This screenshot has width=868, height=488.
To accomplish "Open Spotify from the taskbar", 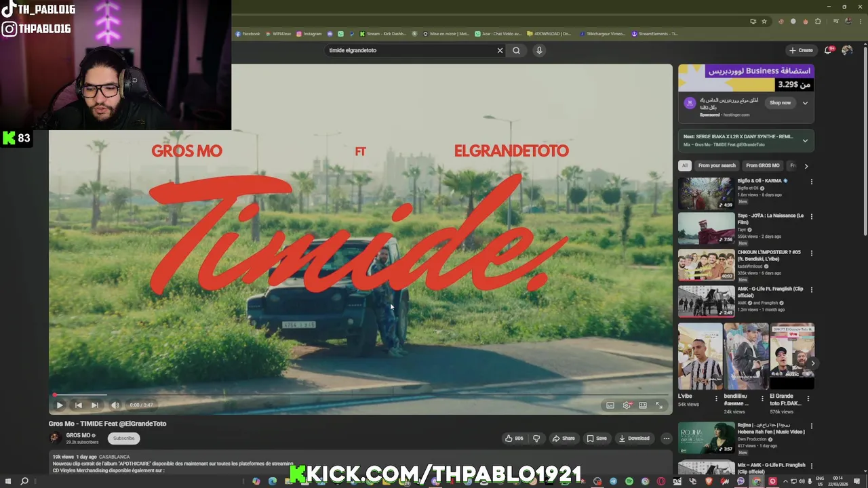I will 629,481.
